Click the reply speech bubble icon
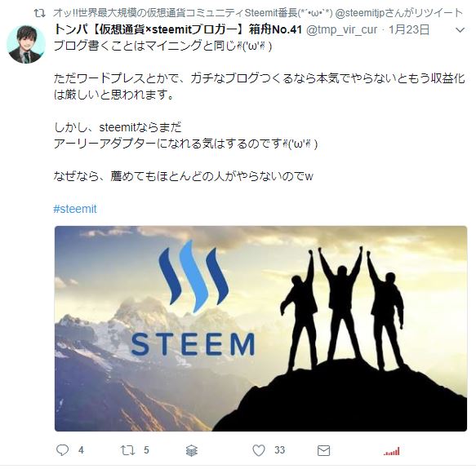 coord(63,450)
